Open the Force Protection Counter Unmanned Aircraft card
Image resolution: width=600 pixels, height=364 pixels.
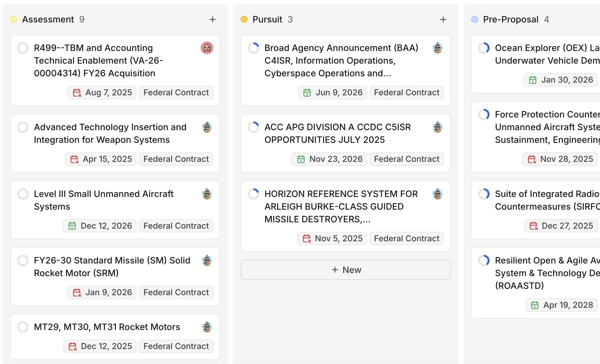click(536, 137)
